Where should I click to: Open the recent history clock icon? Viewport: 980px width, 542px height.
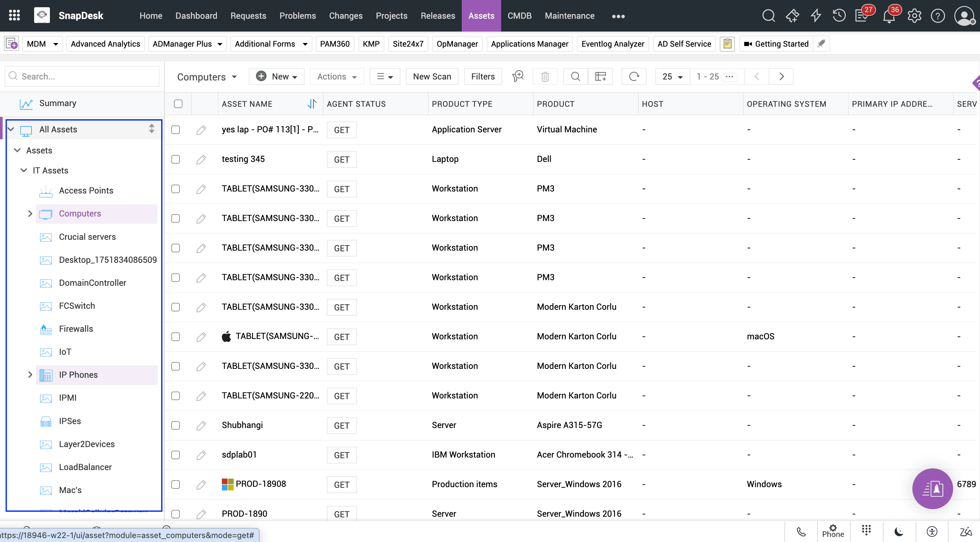point(839,16)
